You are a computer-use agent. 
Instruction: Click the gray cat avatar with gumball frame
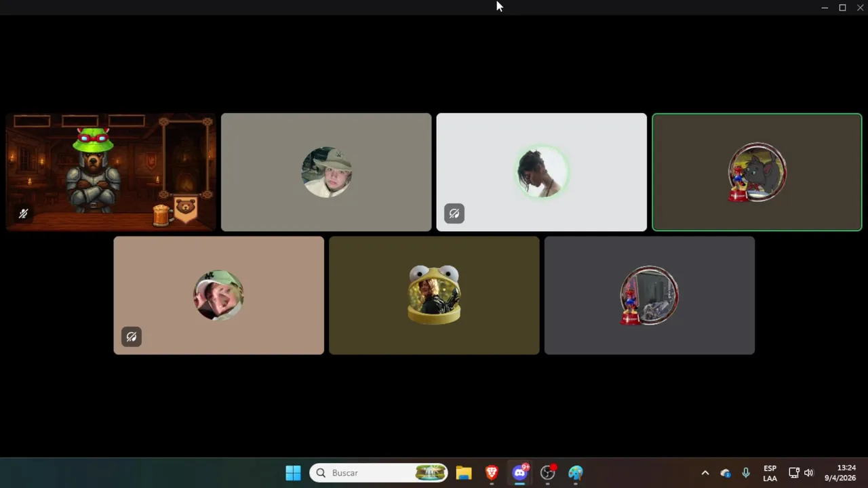pos(757,172)
